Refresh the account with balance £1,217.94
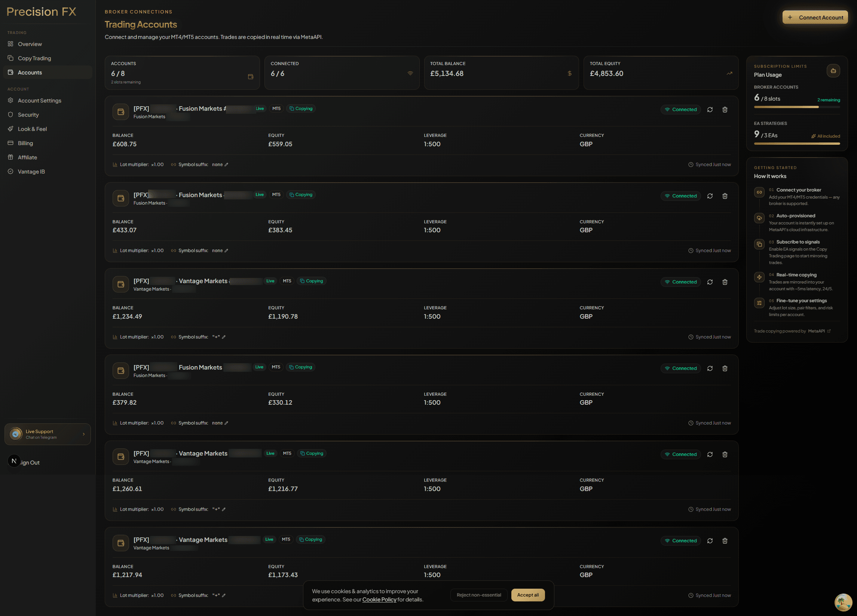857x616 pixels. (x=710, y=540)
